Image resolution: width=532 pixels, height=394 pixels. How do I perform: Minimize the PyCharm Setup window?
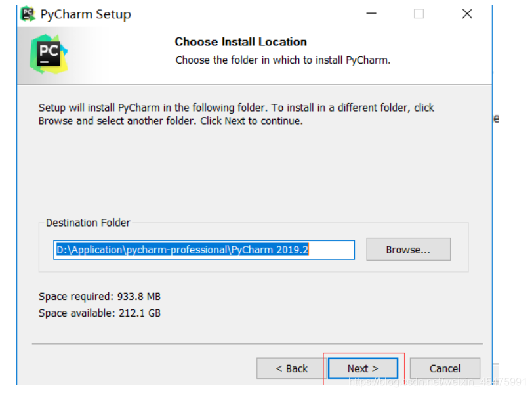pyautogui.click(x=371, y=14)
